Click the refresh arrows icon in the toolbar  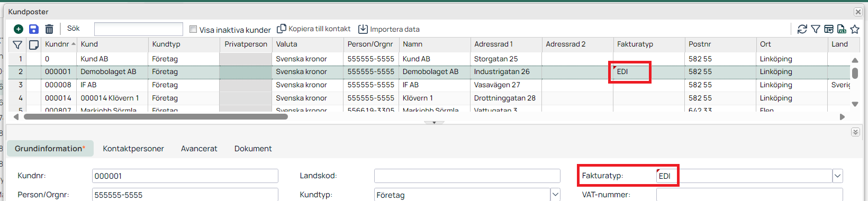coord(802,29)
